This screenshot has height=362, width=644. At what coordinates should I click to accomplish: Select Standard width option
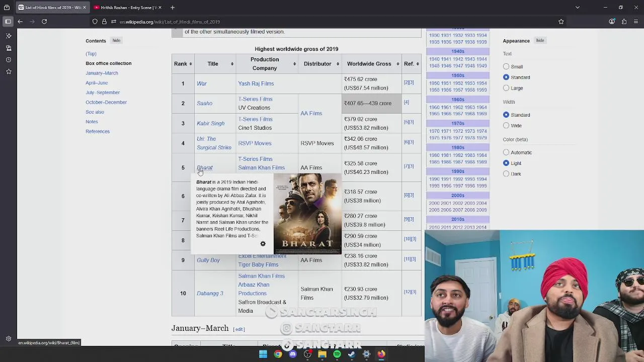[506, 115]
